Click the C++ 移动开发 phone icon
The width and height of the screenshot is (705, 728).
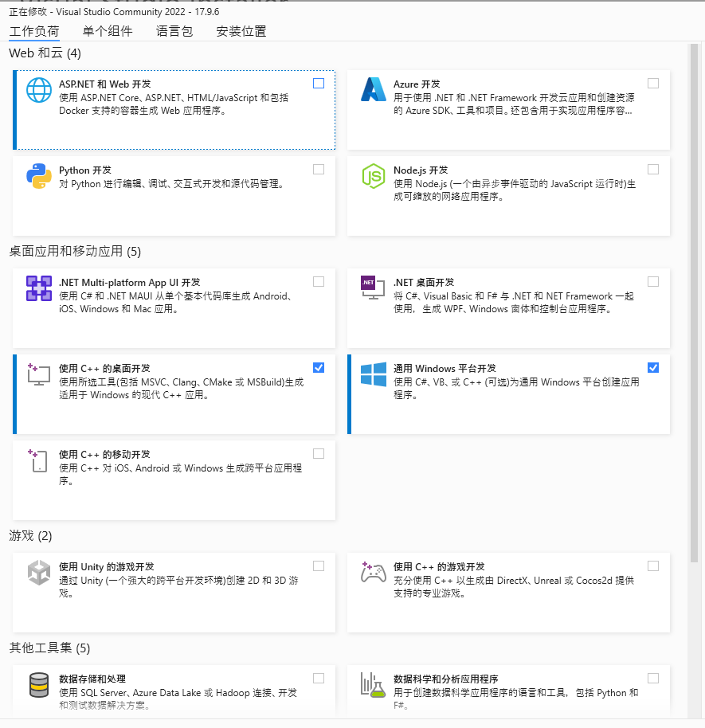coord(38,460)
